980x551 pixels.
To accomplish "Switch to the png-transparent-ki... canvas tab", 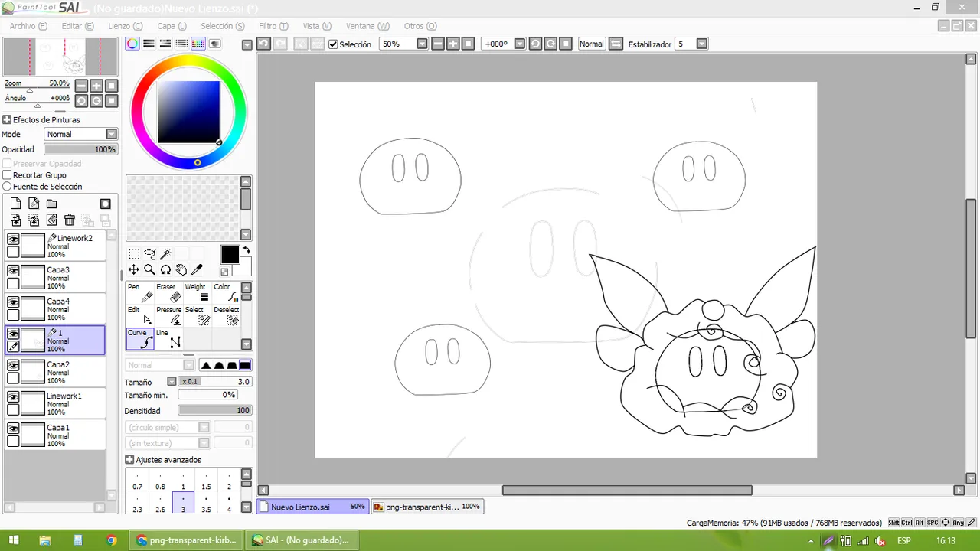I will coord(426,507).
